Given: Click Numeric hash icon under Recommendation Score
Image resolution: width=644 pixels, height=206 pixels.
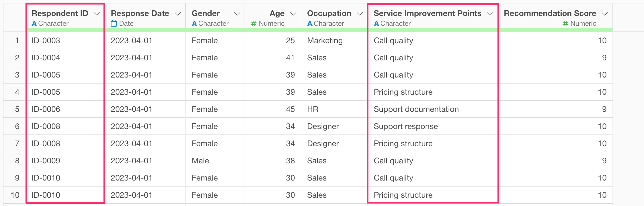Looking at the screenshot, I should tap(565, 23).
